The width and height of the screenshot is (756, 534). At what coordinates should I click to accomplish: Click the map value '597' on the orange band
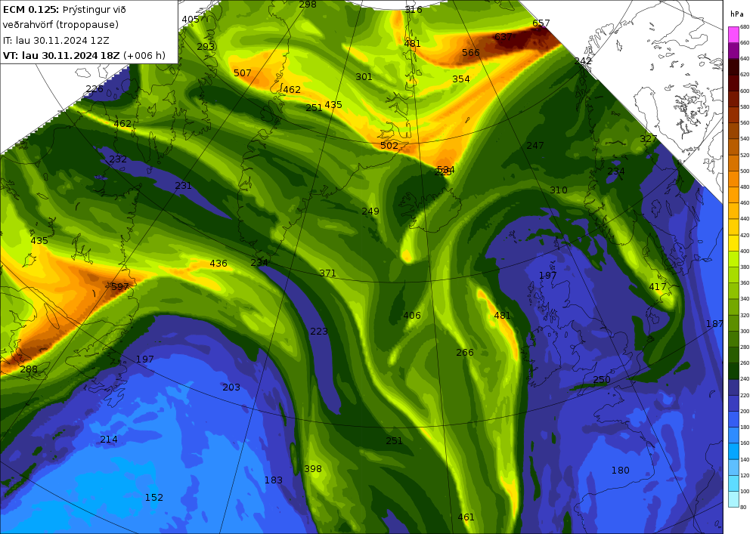pos(120,286)
